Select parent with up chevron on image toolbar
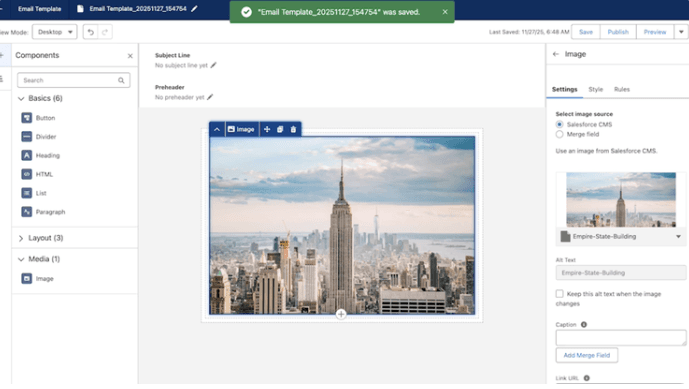The height and width of the screenshot is (389, 689). 217,129
